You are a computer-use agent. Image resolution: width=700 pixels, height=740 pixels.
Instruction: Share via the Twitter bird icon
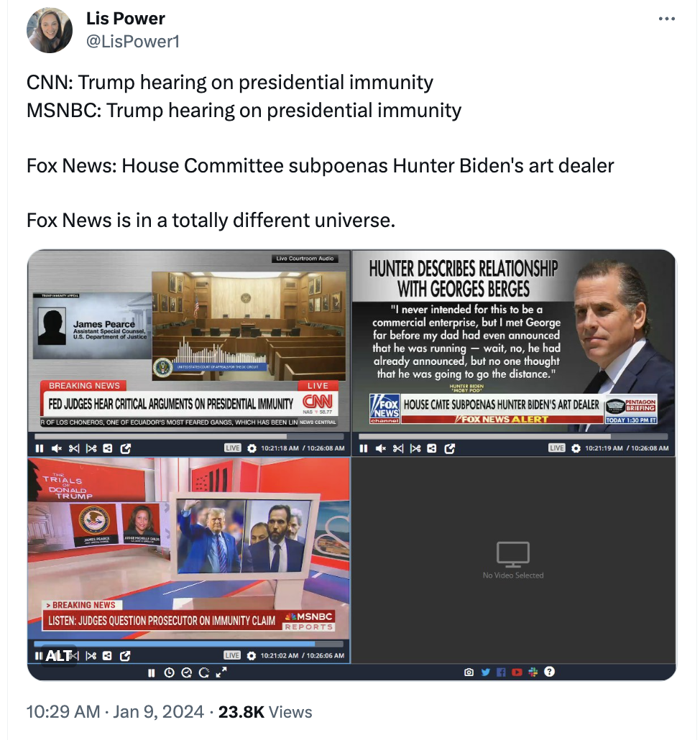coord(485,672)
